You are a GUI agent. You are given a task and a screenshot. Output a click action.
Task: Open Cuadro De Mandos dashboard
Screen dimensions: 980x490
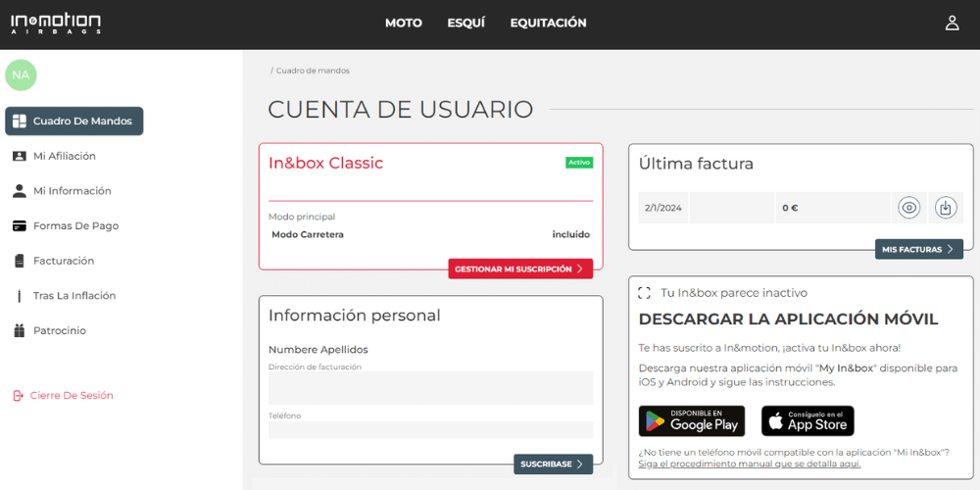[x=74, y=122]
